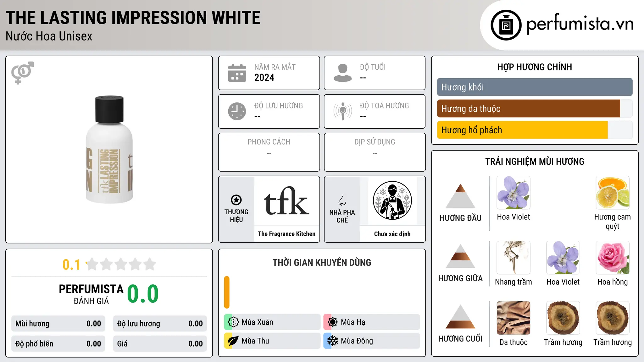Open the white perfume bottle image
644x362 pixels.
(x=109, y=150)
